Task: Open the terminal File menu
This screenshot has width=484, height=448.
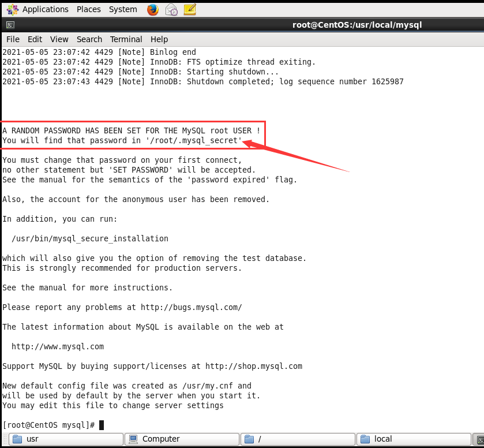Action: (x=13, y=40)
